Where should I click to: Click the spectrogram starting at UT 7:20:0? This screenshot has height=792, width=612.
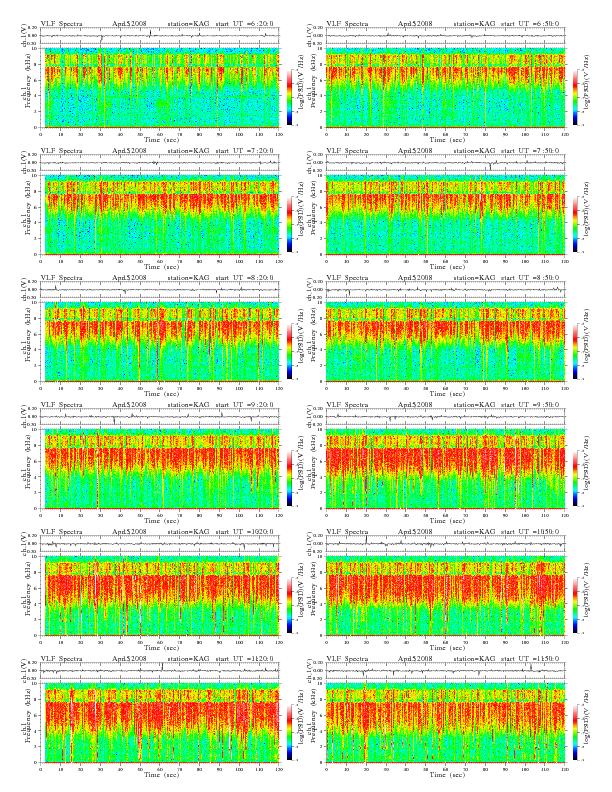tap(160, 215)
